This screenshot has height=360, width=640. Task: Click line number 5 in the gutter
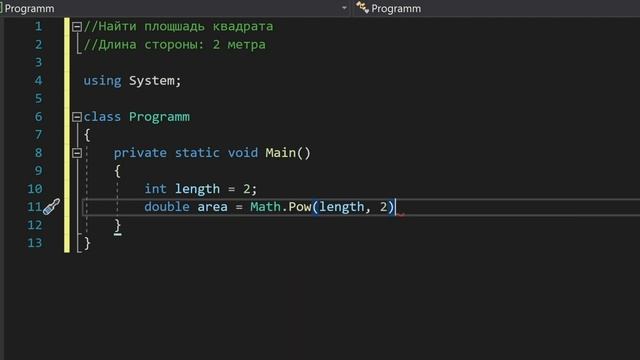pyautogui.click(x=38, y=98)
